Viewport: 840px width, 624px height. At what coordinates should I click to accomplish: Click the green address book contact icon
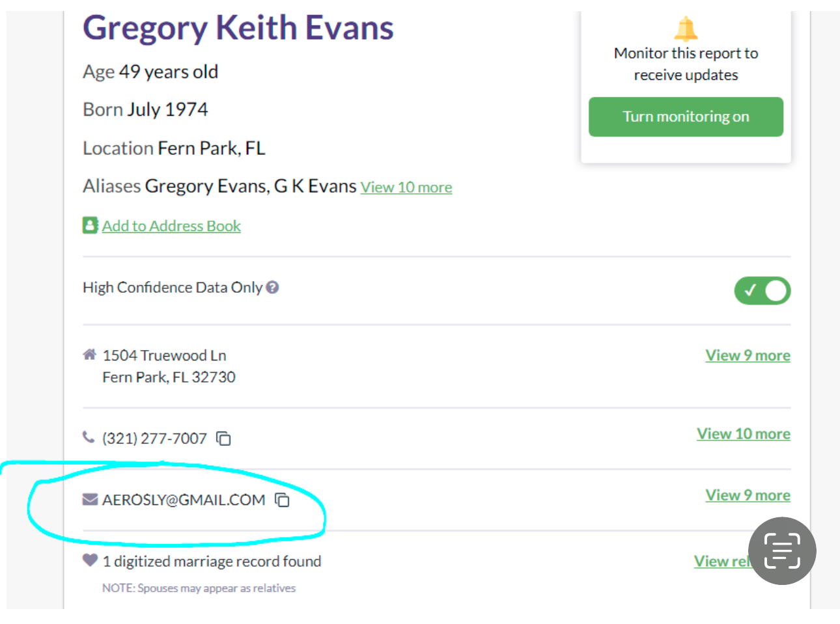(x=90, y=225)
